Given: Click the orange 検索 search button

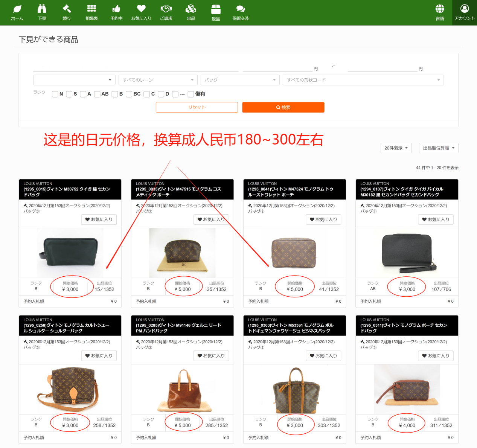Looking at the screenshot, I should click(283, 107).
